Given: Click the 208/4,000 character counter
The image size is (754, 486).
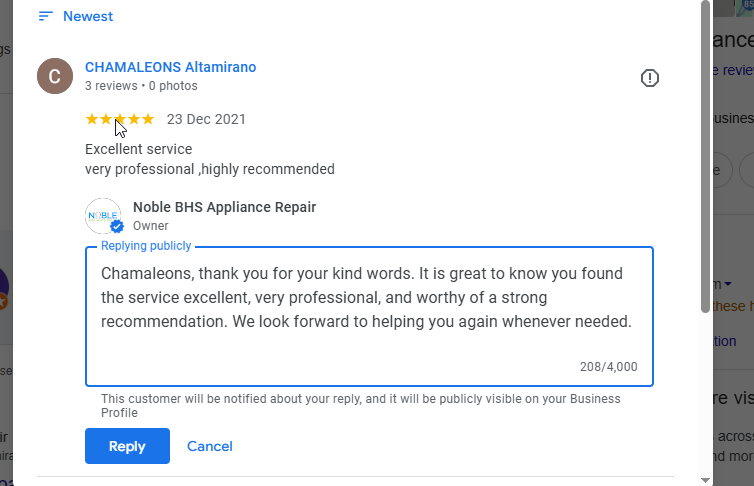Looking at the screenshot, I should [x=608, y=367].
